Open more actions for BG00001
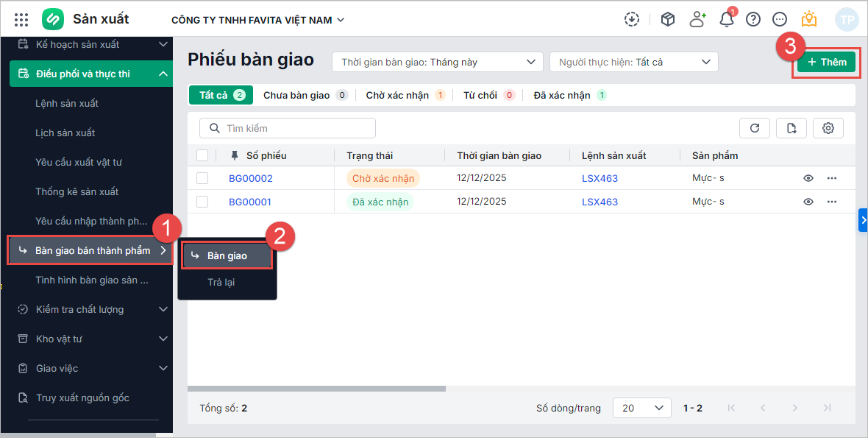Image resolution: width=868 pixels, height=438 pixels. point(831,202)
